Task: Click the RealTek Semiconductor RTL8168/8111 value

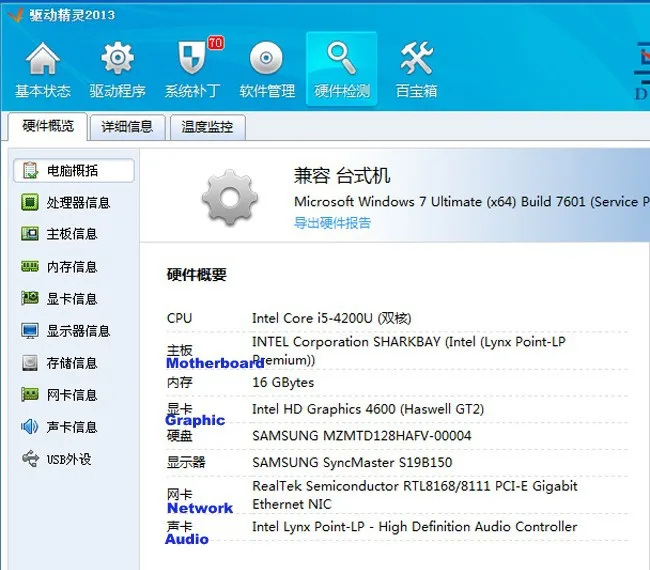Action: [415, 495]
